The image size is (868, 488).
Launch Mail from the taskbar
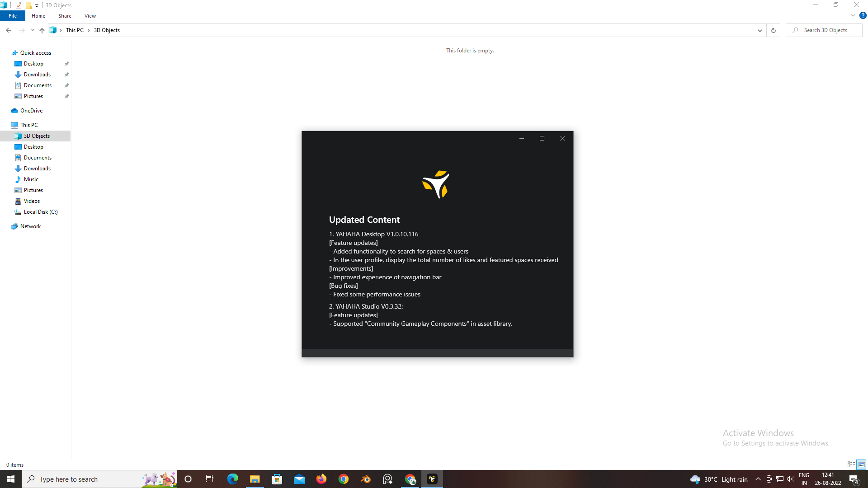299,479
